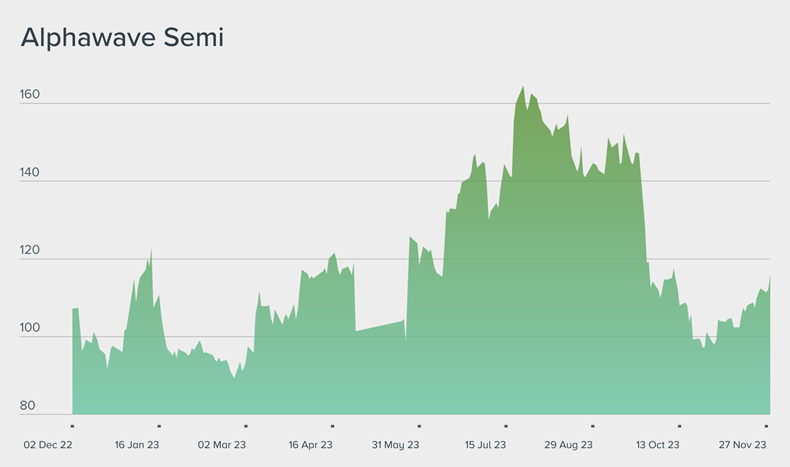Image resolution: width=790 pixels, height=467 pixels.
Task: Select the tick mark above 13 Oct 23
Action: click(679, 426)
